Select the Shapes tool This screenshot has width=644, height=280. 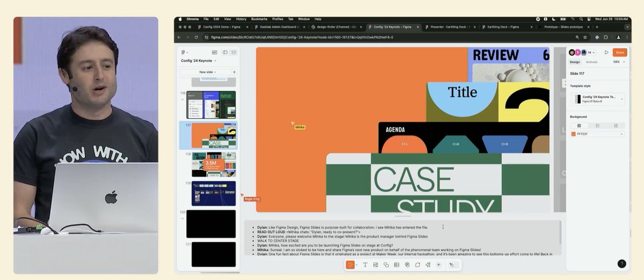click(386, 264)
